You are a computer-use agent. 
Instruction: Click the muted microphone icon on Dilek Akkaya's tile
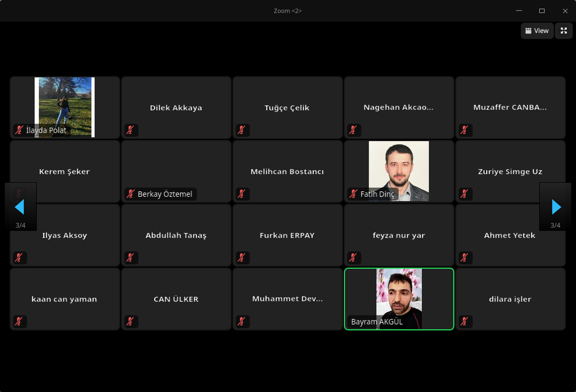[130, 130]
